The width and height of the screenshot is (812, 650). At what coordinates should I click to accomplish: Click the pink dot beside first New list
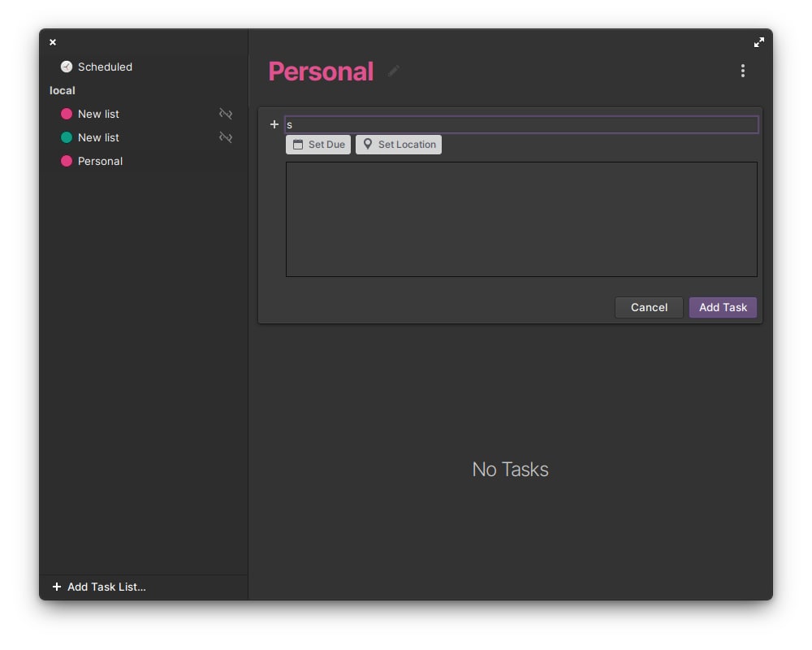click(x=67, y=114)
